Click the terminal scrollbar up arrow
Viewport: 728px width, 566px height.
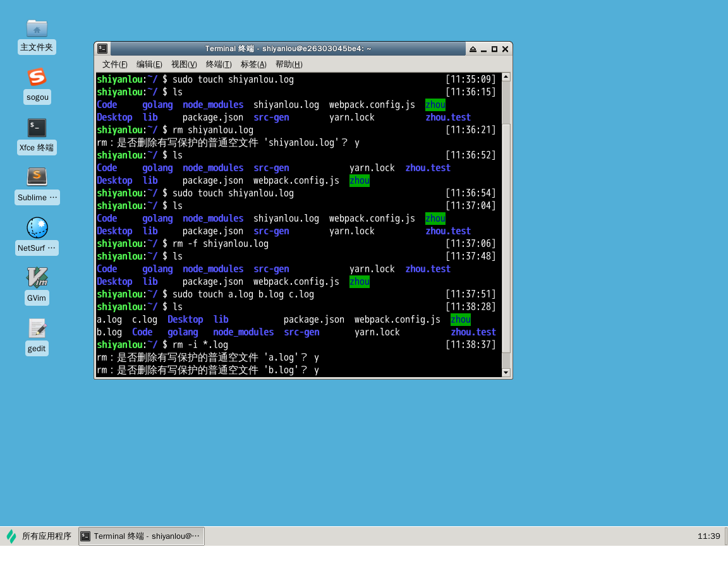506,77
